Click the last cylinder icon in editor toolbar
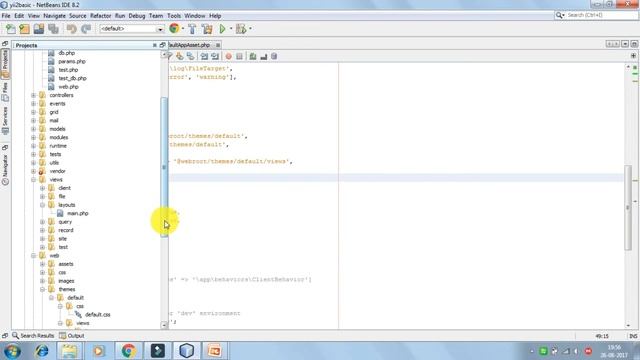The width and height of the screenshot is (640, 360). click(x=274, y=56)
